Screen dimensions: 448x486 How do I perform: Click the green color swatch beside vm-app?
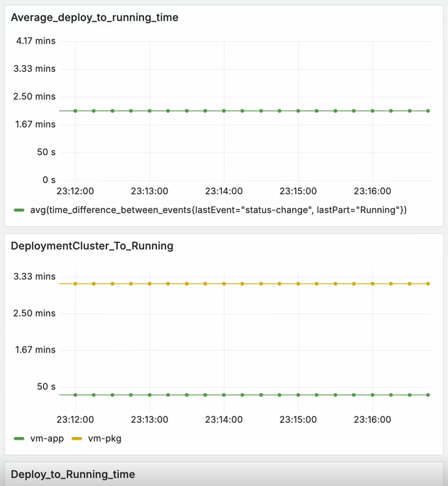click(x=19, y=438)
